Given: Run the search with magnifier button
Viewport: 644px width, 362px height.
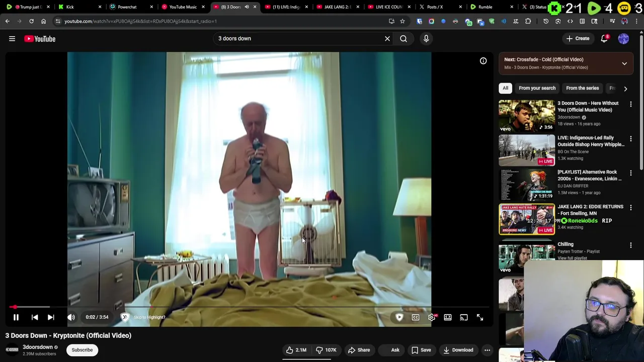Looking at the screenshot, I should coord(404,38).
